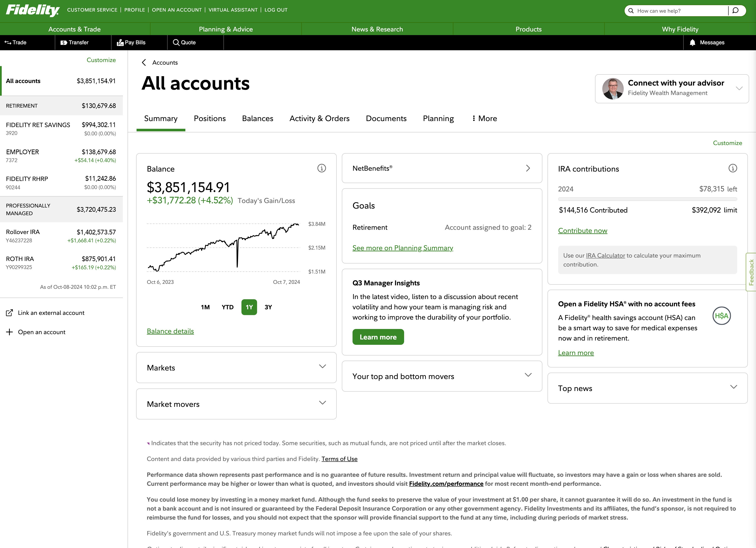Select the Rollover IRA account

(61, 236)
